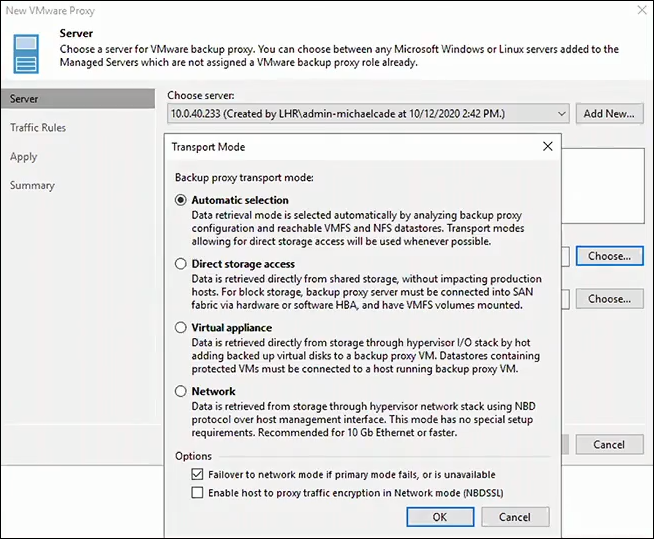The width and height of the screenshot is (654, 539).
Task: Click the 'Choose server:' label
Action: (201, 95)
